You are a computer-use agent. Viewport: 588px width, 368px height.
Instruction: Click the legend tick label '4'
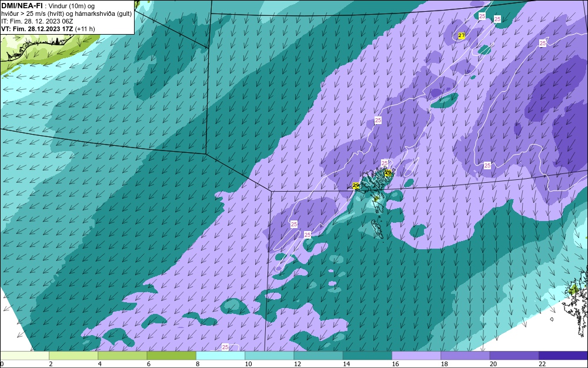tap(100, 364)
